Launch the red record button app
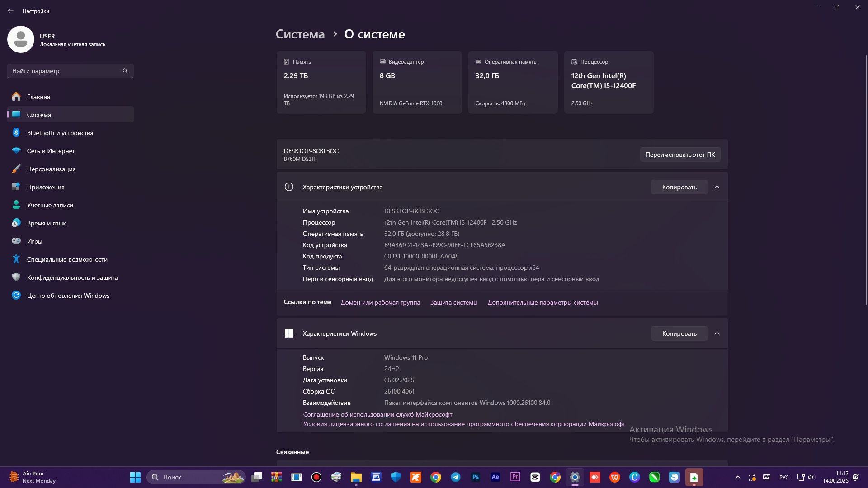Image resolution: width=868 pixels, height=488 pixels. (316, 477)
